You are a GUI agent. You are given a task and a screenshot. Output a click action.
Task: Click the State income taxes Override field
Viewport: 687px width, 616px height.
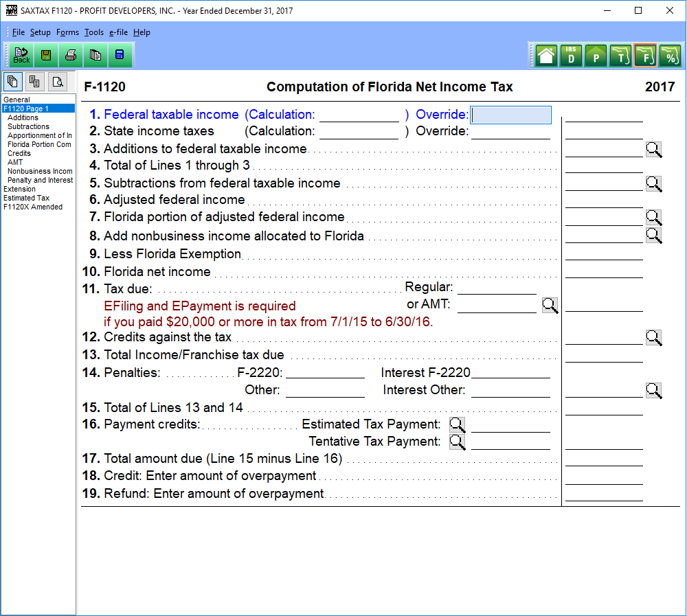pos(510,131)
